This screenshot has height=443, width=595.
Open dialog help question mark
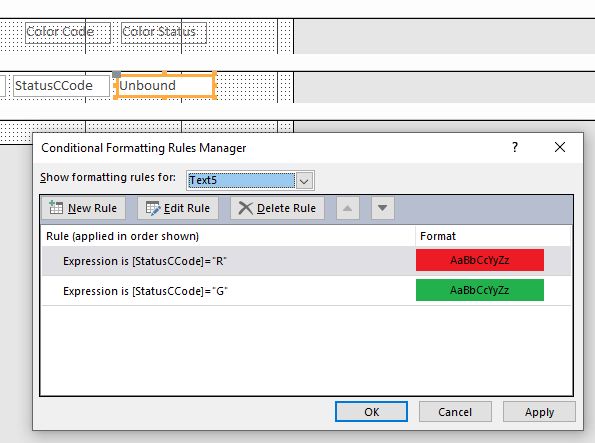click(515, 147)
